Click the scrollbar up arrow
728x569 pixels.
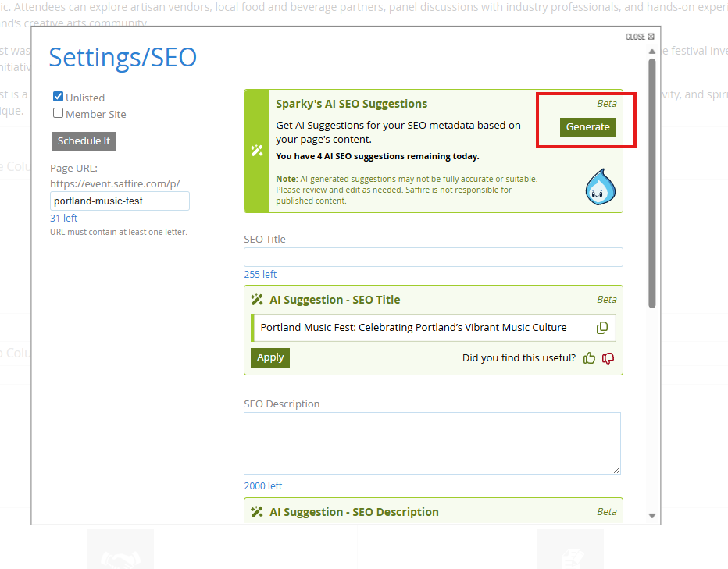point(652,52)
